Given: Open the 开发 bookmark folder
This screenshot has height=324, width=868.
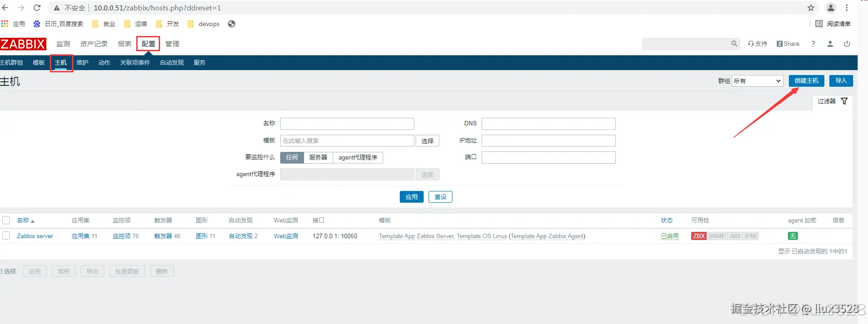Looking at the screenshot, I should pyautogui.click(x=167, y=24).
